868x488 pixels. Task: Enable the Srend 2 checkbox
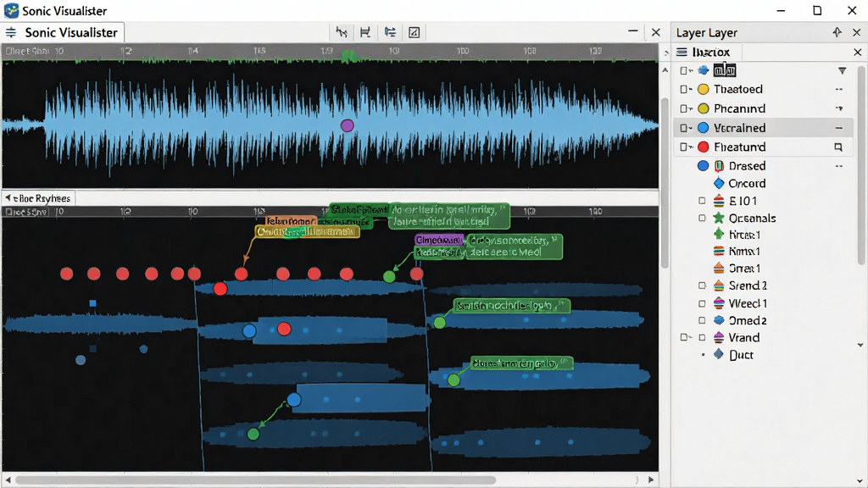pos(702,286)
